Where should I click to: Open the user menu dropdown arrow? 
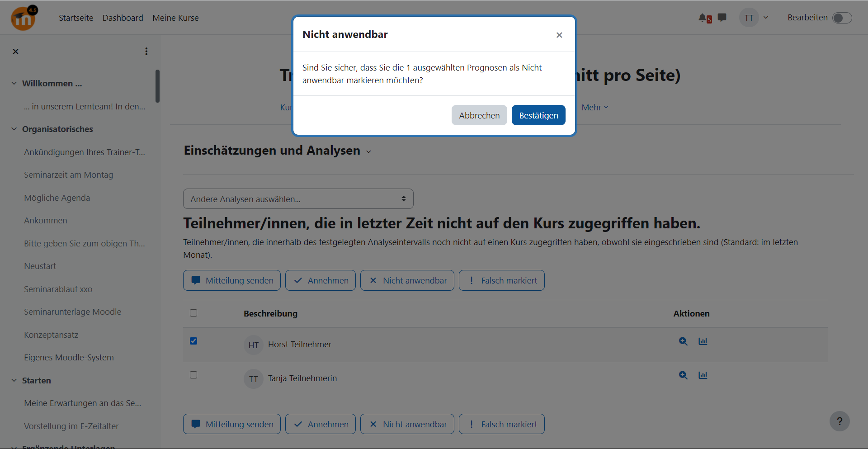(x=766, y=18)
